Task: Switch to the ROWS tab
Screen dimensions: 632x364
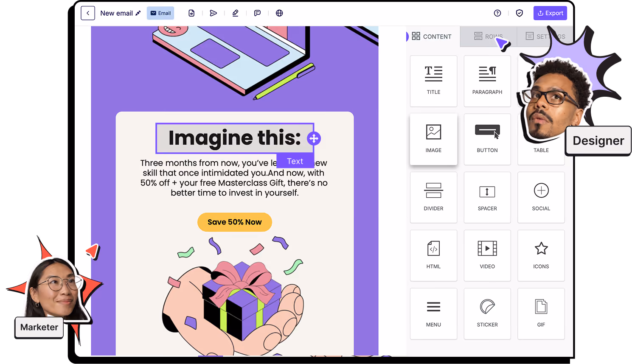Action: click(x=489, y=36)
